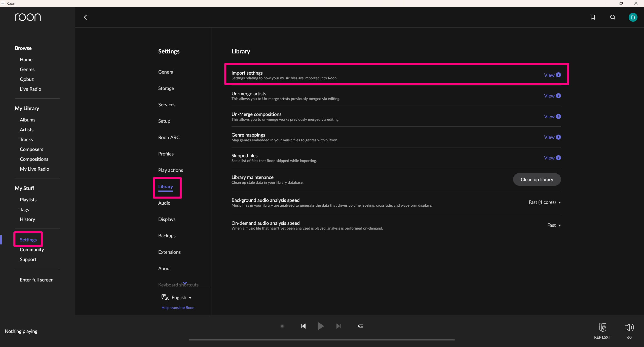Go back using the left arrow

click(86, 17)
